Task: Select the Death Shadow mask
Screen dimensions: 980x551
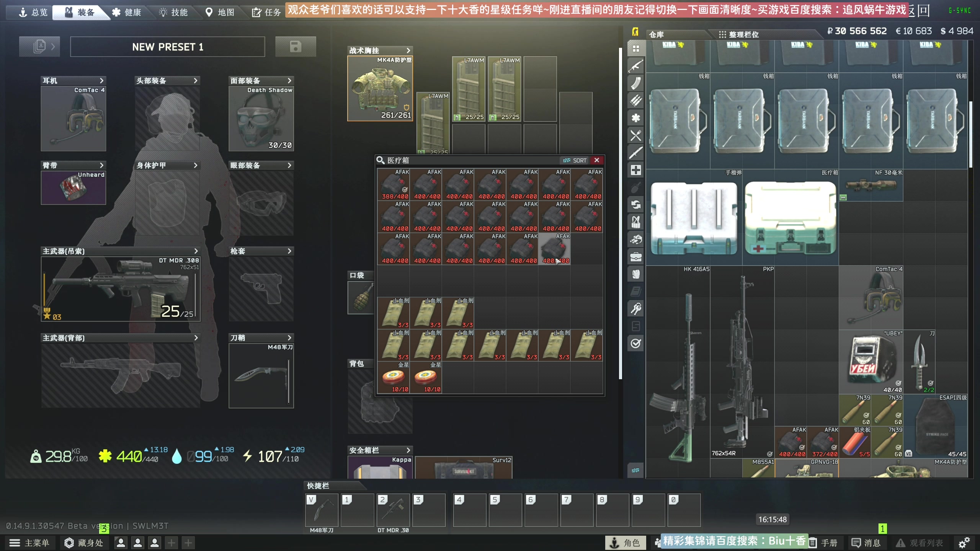Action: click(x=261, y=119)
